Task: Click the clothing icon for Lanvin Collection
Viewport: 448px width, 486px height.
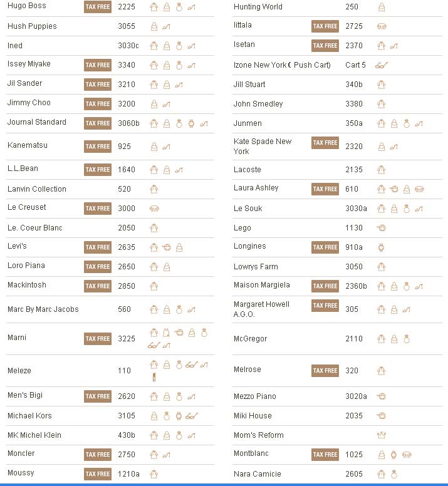Action: pyautogui.click(x=154, y=189)
